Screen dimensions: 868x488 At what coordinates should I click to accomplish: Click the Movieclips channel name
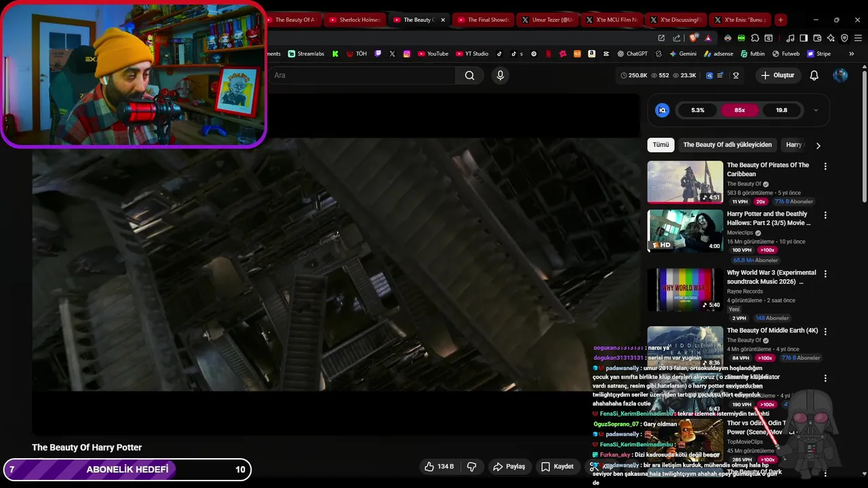(740, 233)
